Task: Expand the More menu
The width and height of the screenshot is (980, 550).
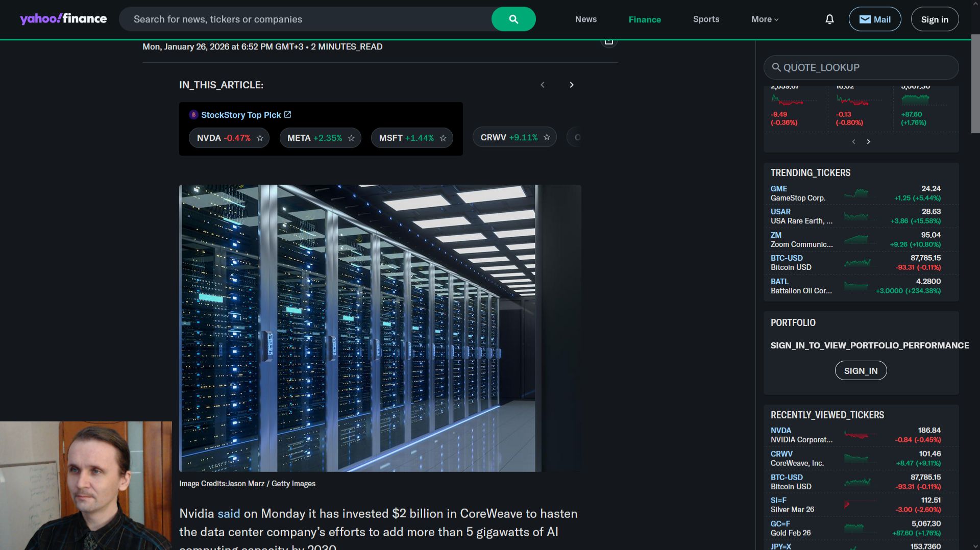Action: 765,19
